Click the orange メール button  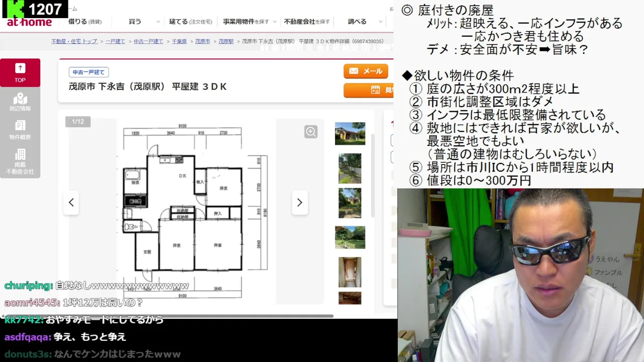[366, 71]
